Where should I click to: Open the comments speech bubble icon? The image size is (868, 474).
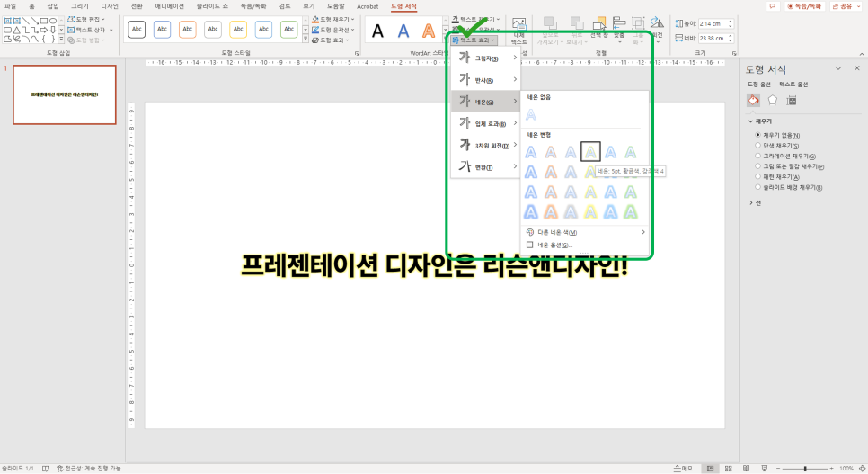[x=773, y=6]
